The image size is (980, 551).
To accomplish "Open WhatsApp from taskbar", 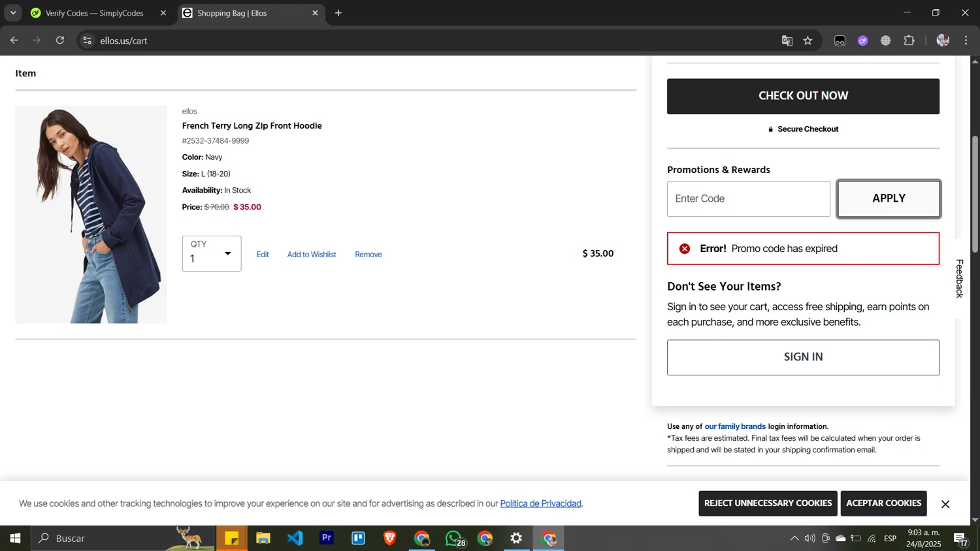I will 454,539.
